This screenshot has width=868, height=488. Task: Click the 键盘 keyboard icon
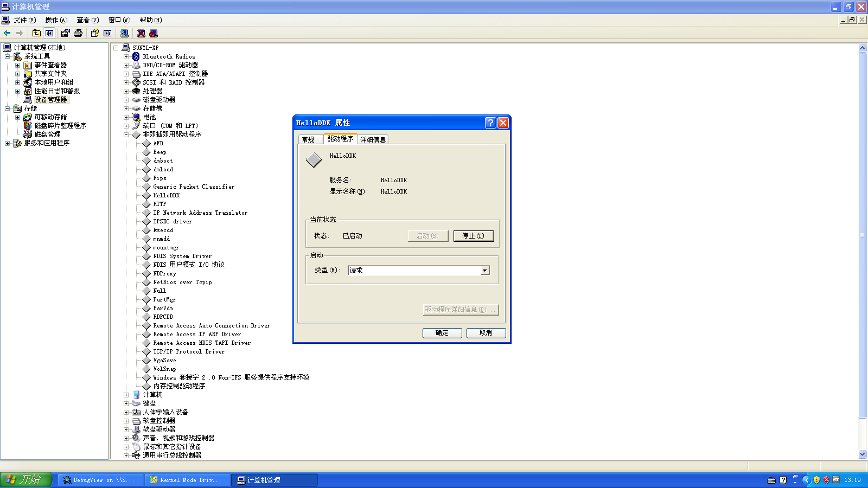pos(136,403)
